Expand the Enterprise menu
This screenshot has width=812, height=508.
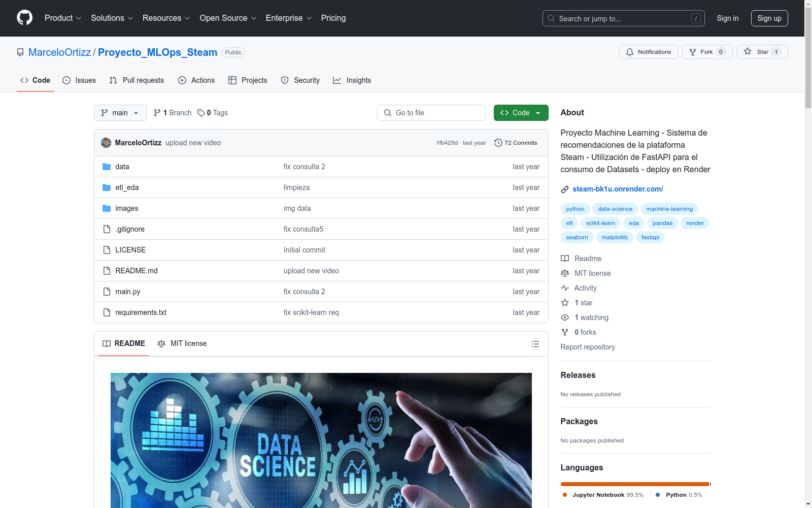pyautogui.click(x=289, y=18)
